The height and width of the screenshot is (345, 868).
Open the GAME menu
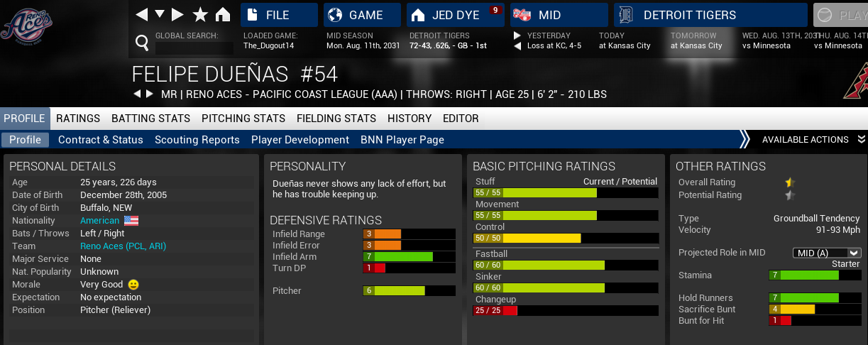tap(362, 15)
